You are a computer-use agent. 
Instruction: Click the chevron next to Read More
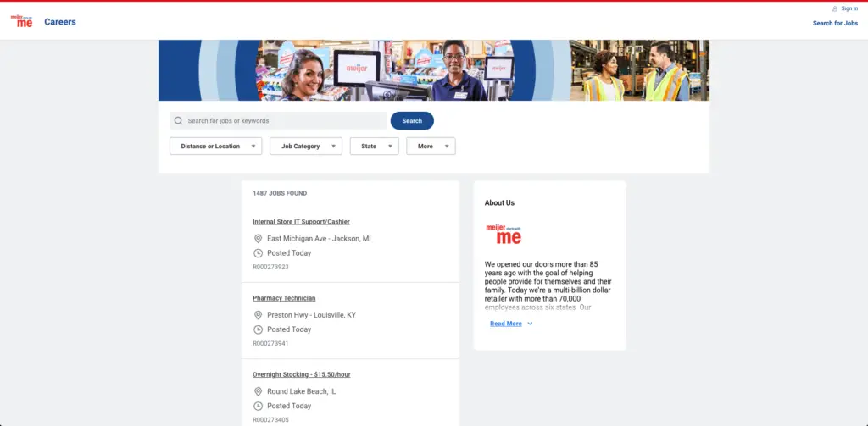(x=530, y=324)
